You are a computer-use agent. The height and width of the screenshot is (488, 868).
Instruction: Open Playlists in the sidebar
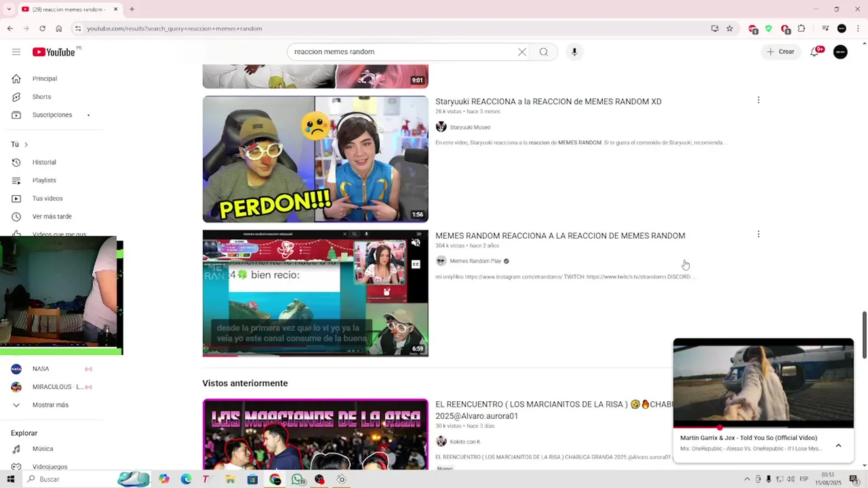pos(44,180)
